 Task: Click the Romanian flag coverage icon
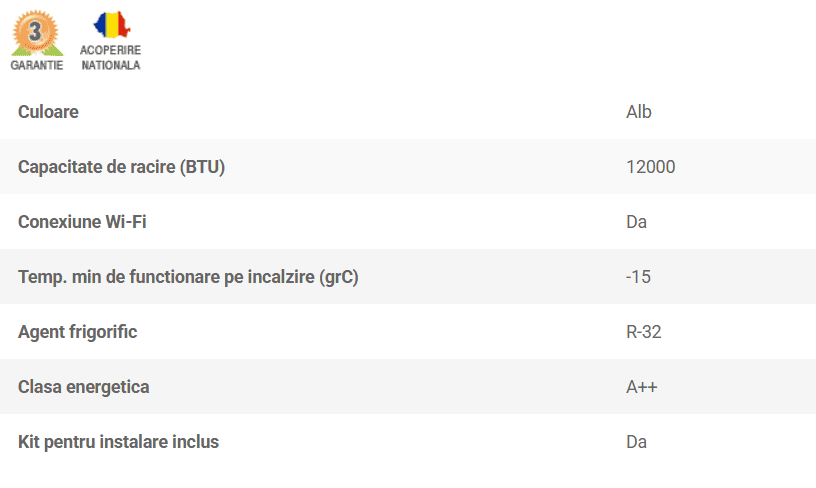click(x=111, y=26)
